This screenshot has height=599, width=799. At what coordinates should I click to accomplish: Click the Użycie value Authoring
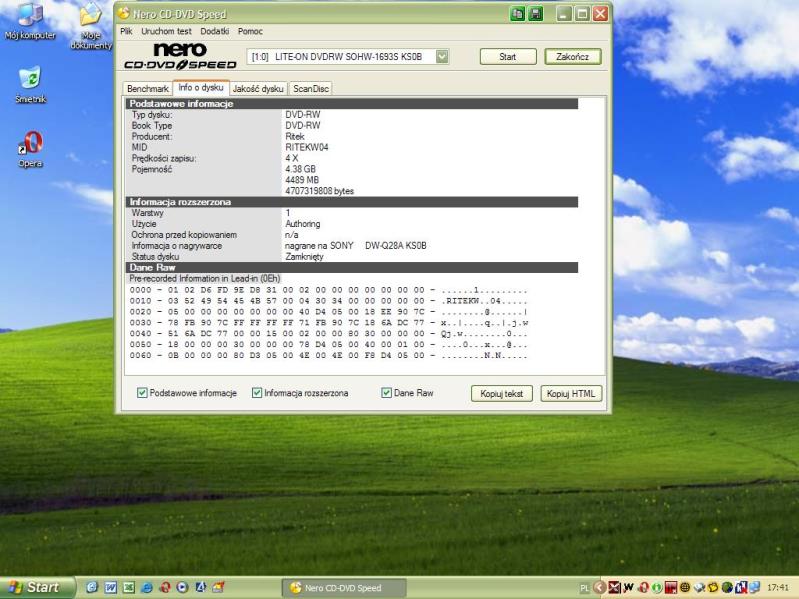[x=303, y=224]
